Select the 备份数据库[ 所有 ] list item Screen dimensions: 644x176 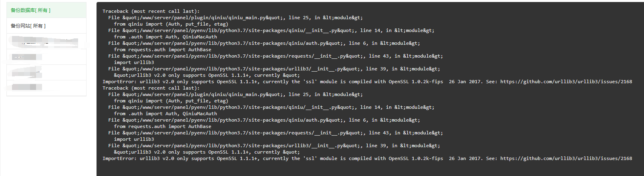46,10
